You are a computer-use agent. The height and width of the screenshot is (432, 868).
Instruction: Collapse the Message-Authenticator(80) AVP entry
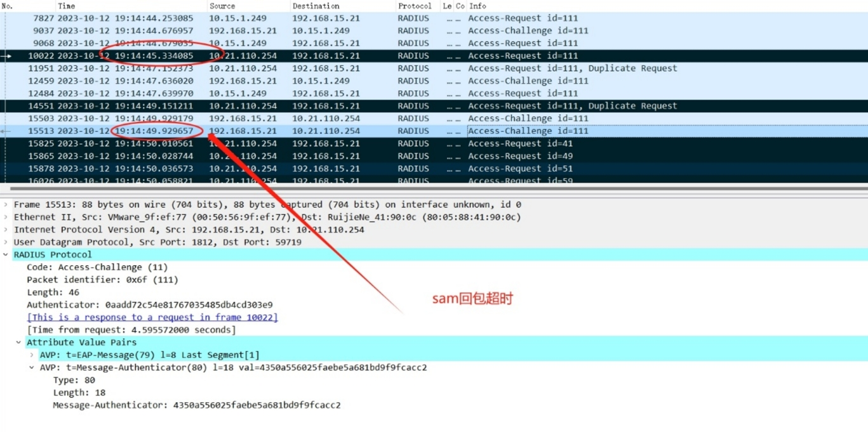point(32,368)
